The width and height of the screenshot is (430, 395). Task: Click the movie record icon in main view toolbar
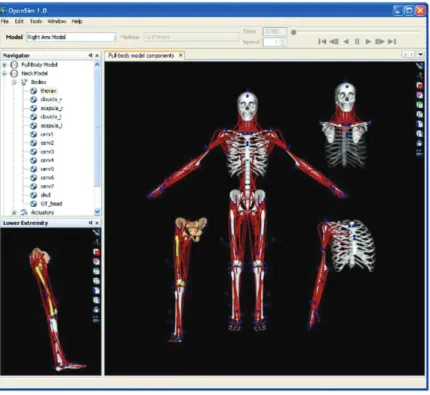click(x=420, y=153)
